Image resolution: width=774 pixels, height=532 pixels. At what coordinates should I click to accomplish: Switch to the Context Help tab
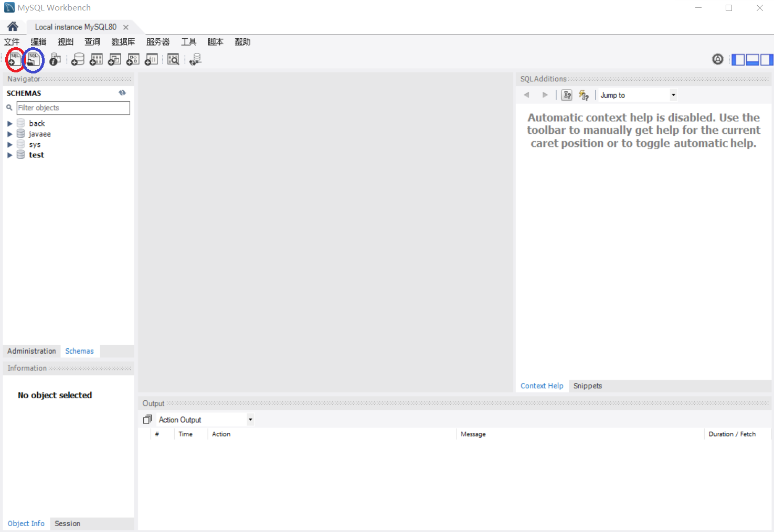coord(542,386)
